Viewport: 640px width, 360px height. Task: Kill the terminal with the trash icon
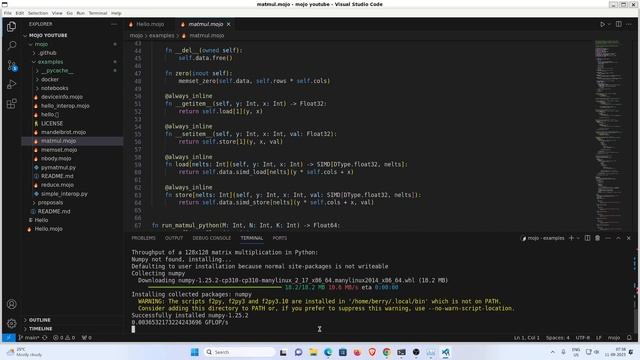tap(597, 238)
